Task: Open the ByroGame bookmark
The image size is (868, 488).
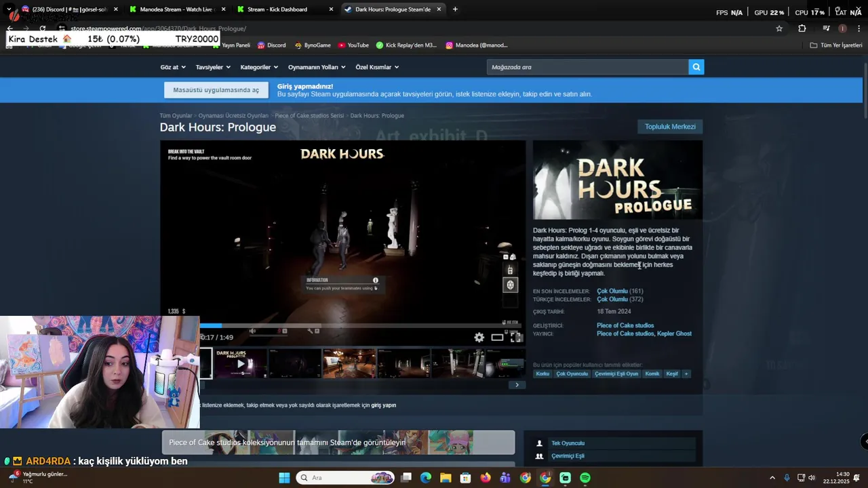Action: 313,45
